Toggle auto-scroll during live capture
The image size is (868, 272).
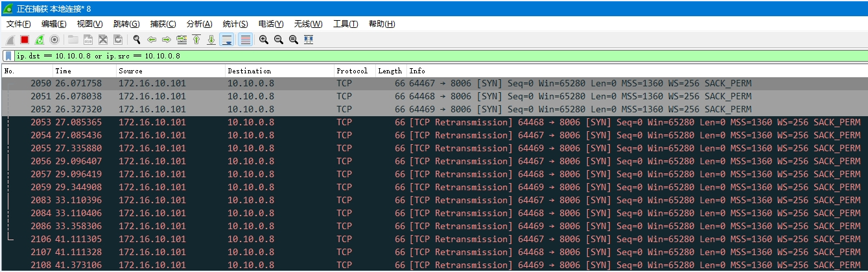coord(227,40)
